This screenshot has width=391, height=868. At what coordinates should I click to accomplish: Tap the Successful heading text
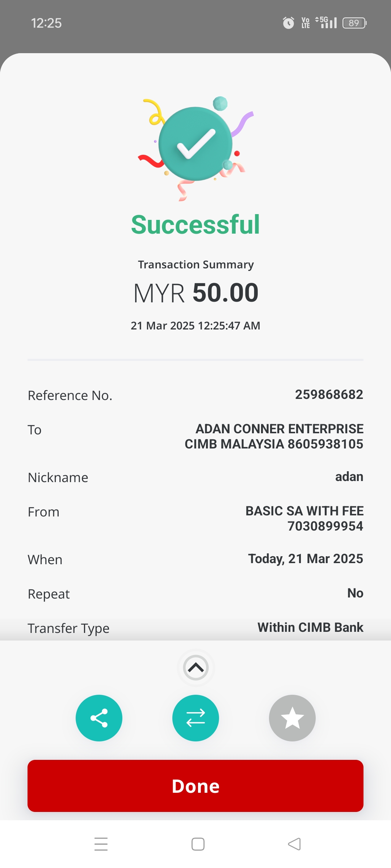[195, 225]
